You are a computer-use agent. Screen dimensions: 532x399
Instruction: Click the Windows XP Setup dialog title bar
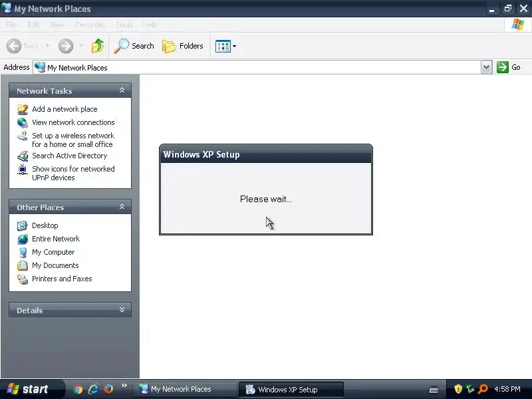click(x=266, y=154)
